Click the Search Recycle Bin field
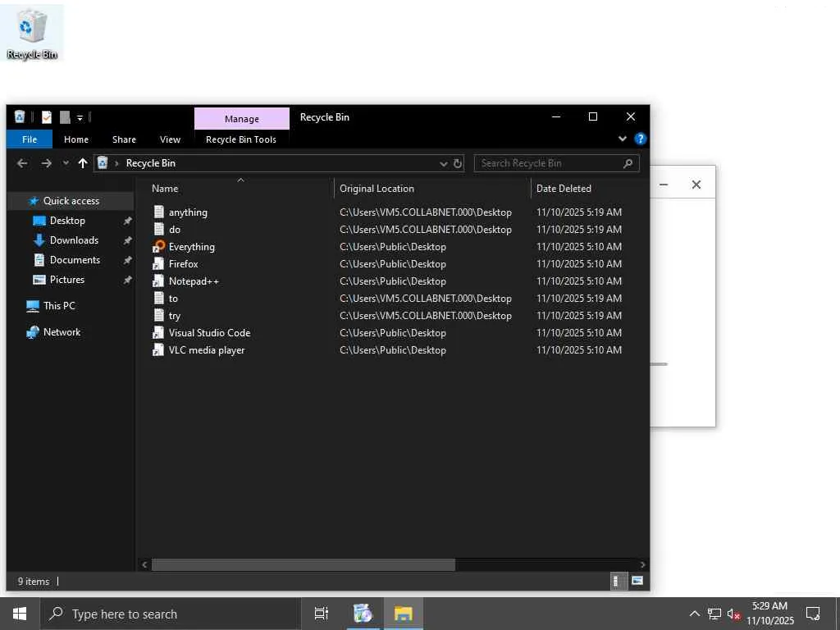The width and height of the screenshot is (840, 630). pos(556,163)
